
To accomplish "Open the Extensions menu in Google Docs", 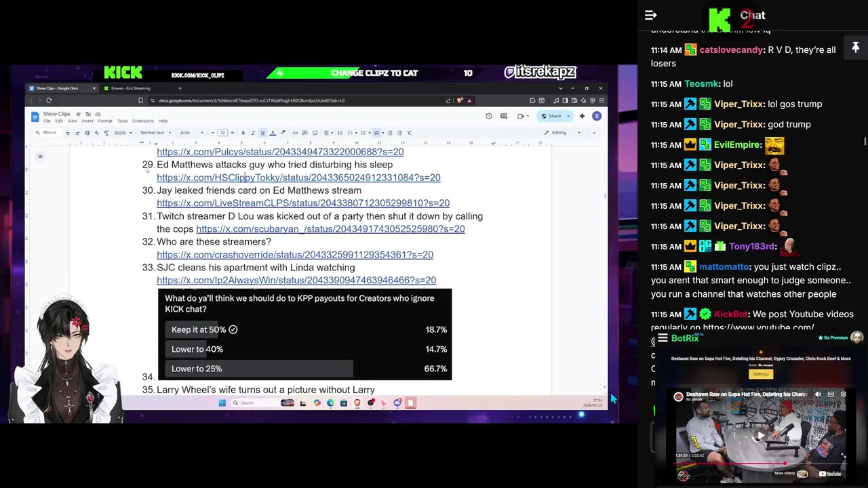I will pyautogui.click(x=143, y=121).
